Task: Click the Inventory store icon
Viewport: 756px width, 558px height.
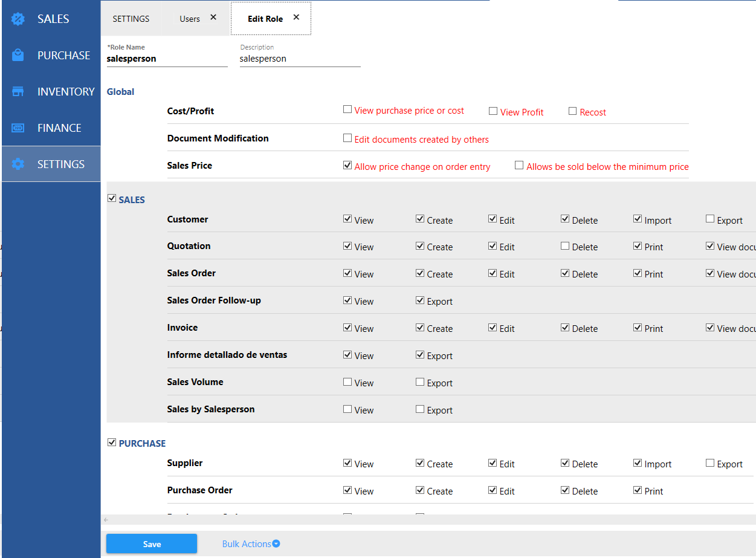Action: click(18, 92)
